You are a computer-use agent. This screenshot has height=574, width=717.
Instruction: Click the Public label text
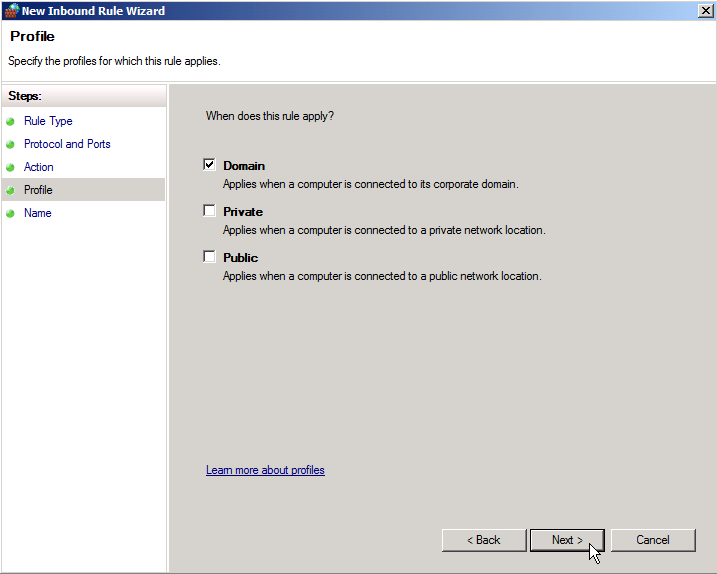point(241,258)
